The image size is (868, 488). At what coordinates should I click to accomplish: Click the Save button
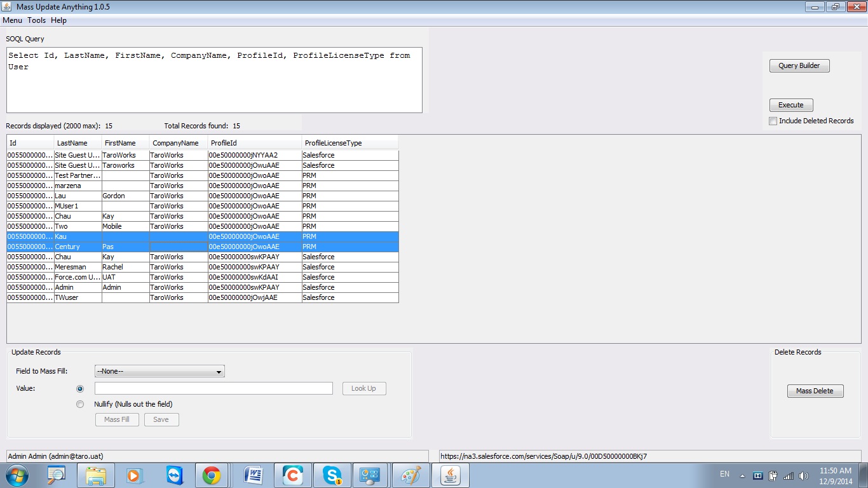click(161, 419)
